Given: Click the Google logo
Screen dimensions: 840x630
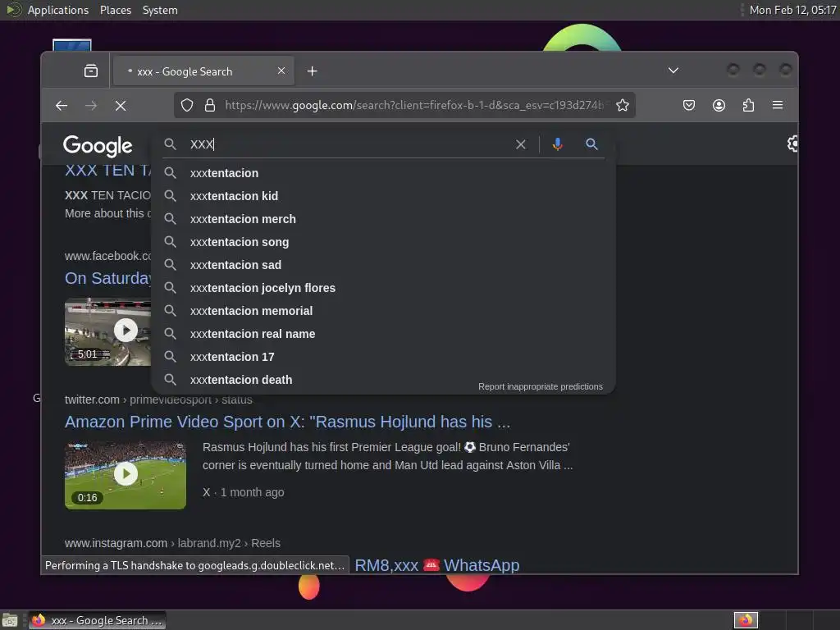Looking at the screenshot, I should coord(98,145).
